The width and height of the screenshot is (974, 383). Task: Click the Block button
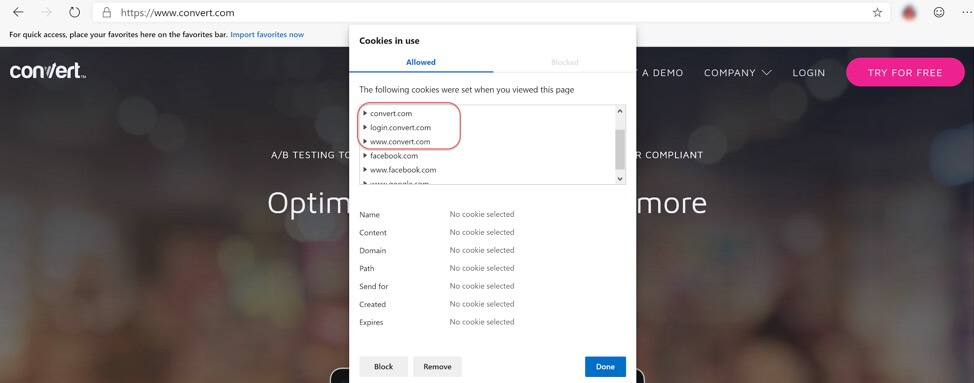[x=383, y=366]
